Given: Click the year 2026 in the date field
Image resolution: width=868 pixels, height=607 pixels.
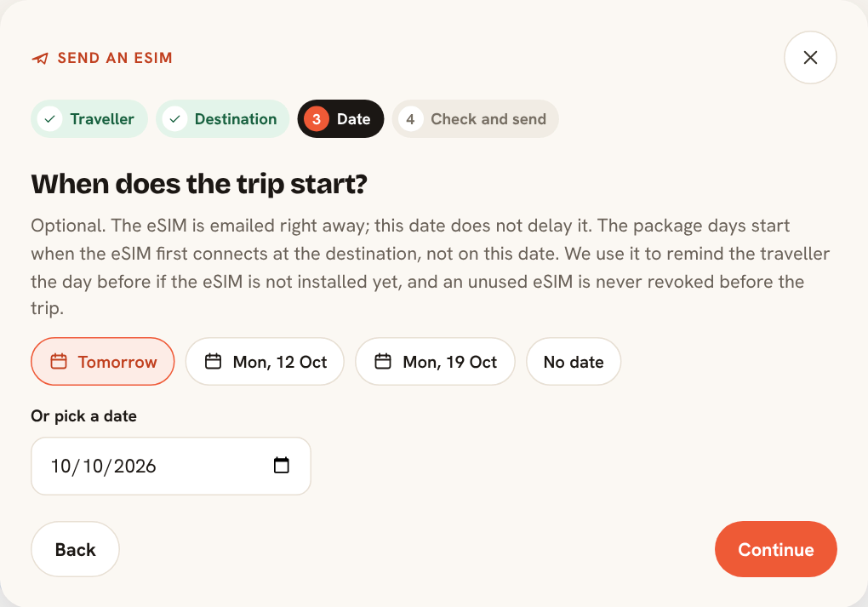Looking at the screenshot, I should pos(135,467).
